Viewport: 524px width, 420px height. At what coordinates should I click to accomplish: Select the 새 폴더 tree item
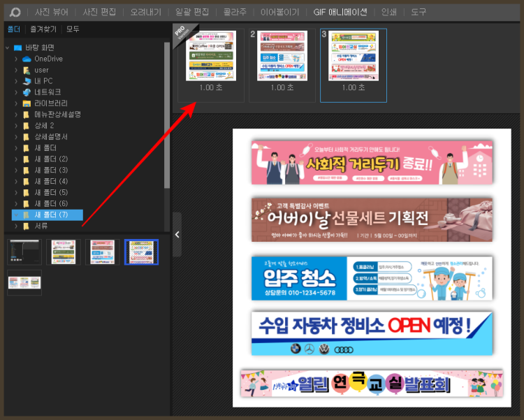pyautogui.click(x=45, y=148)
